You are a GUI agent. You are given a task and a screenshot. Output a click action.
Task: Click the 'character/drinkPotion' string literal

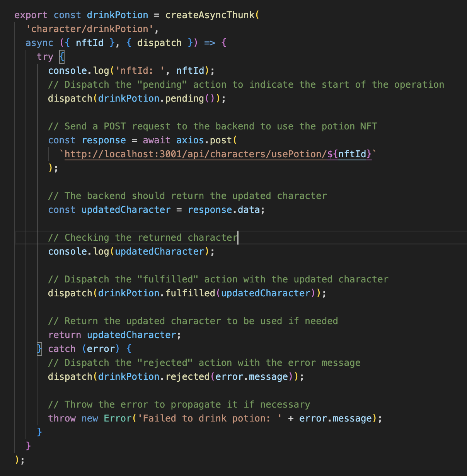click(x=90, y=29)
